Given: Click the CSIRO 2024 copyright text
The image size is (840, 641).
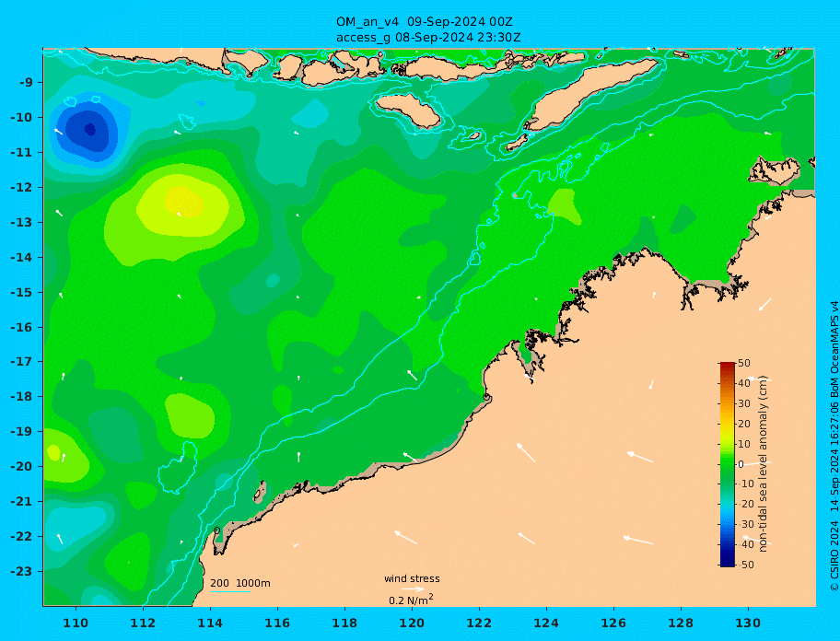Looking at the screenshot, I should click(x=834, y=446).
